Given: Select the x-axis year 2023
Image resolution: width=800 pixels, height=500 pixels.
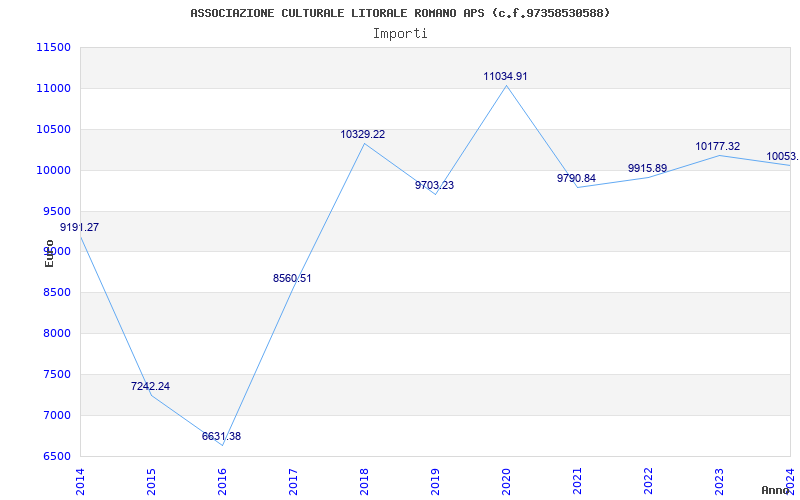Looking at the screenshot, I should tap(719, 482).
